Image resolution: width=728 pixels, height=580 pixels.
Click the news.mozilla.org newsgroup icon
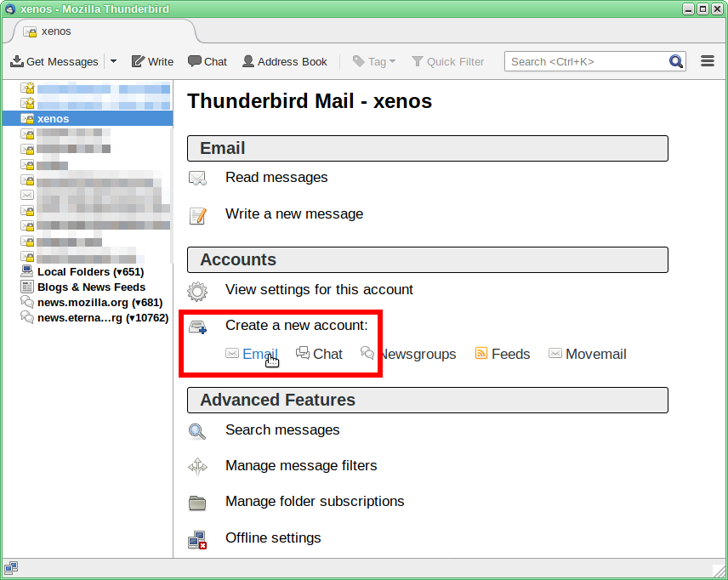coord(27,302)
